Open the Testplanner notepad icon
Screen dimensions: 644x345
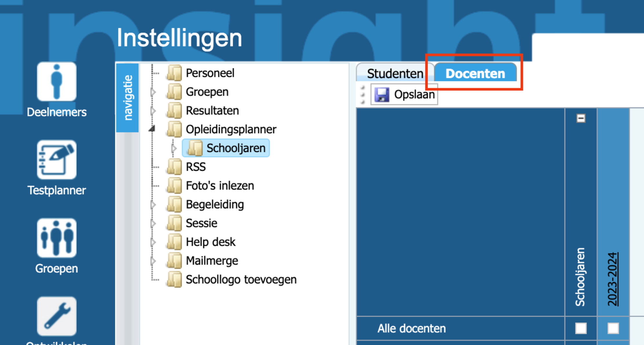[x=57, y=160]
